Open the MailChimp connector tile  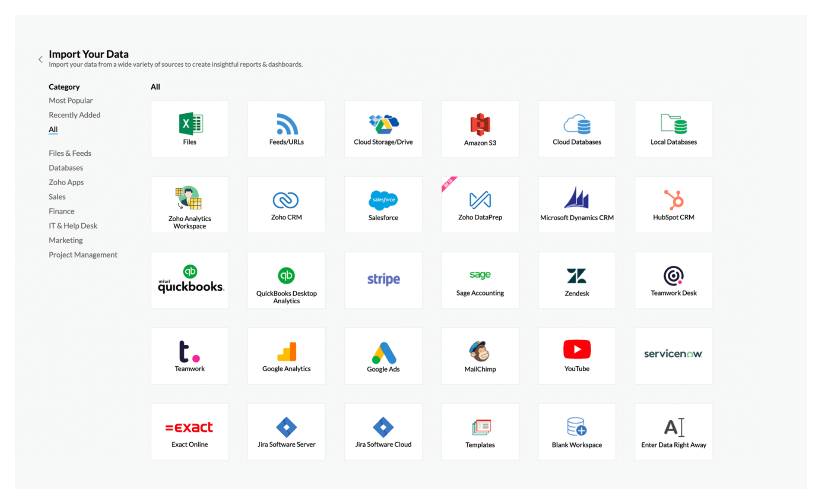point(480,356)
